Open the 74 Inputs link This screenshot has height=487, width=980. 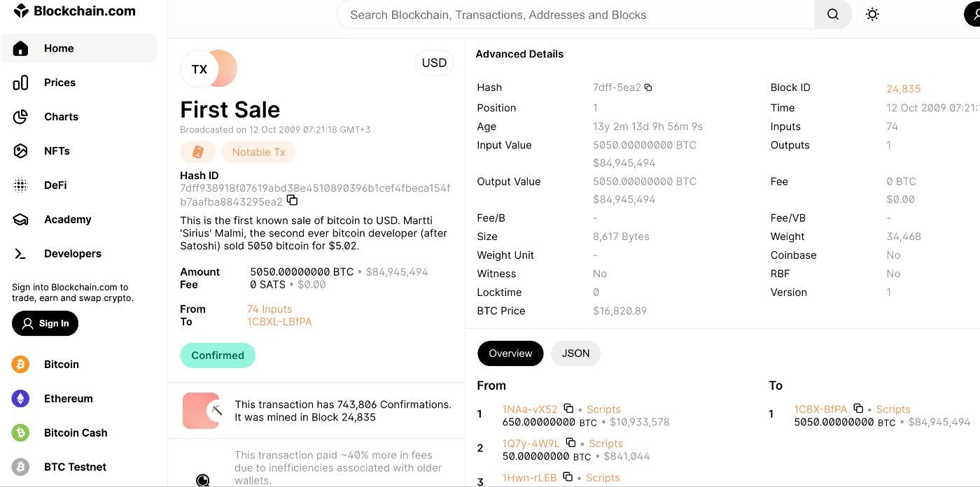(x=269, y=309)
